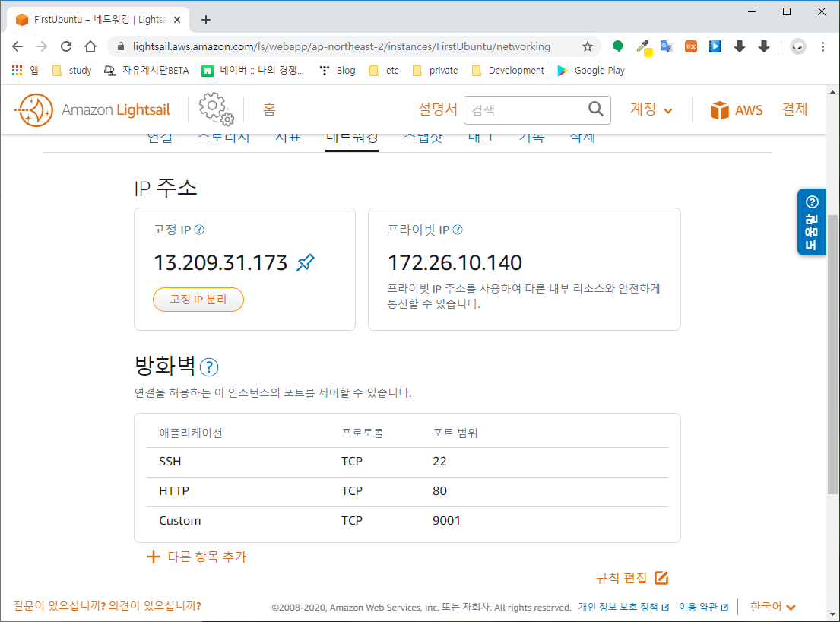Open the study bookmark folder
This screenshot has height=622, width=840.
click(71, 70)
